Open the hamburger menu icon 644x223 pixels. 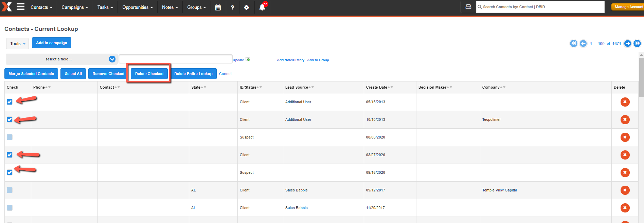click(x=20, y=7)
